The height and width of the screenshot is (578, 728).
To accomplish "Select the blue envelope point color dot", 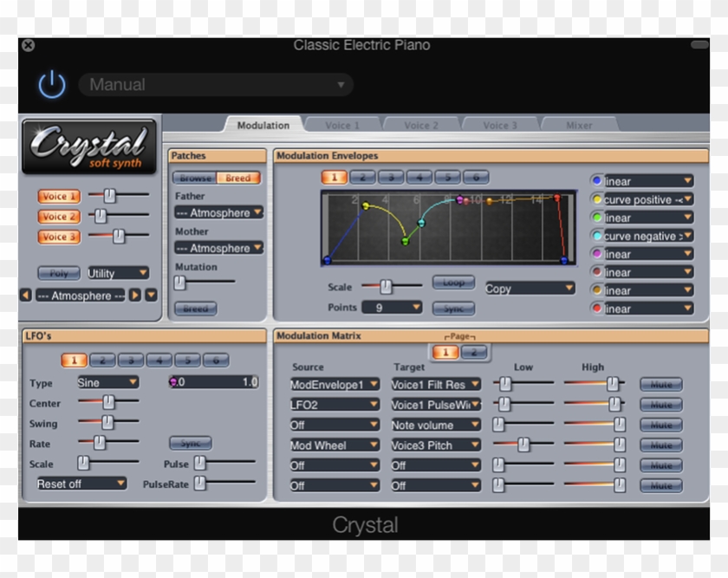I will pos(596,180).
